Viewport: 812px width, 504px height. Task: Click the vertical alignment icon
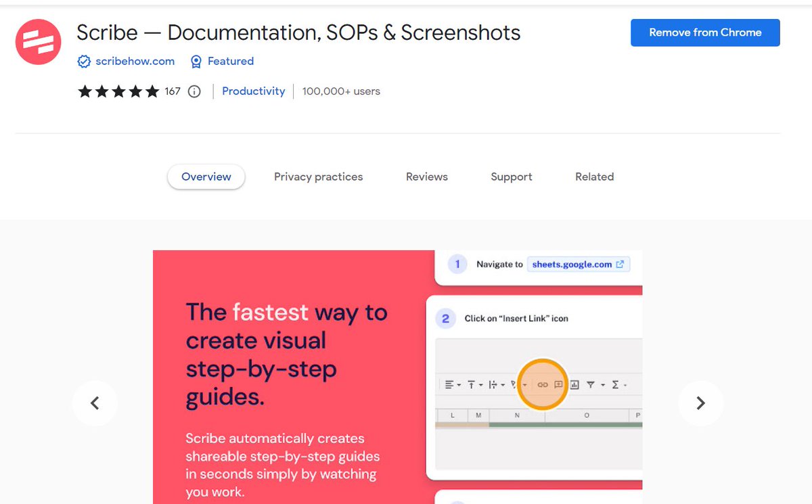[472, 384]
